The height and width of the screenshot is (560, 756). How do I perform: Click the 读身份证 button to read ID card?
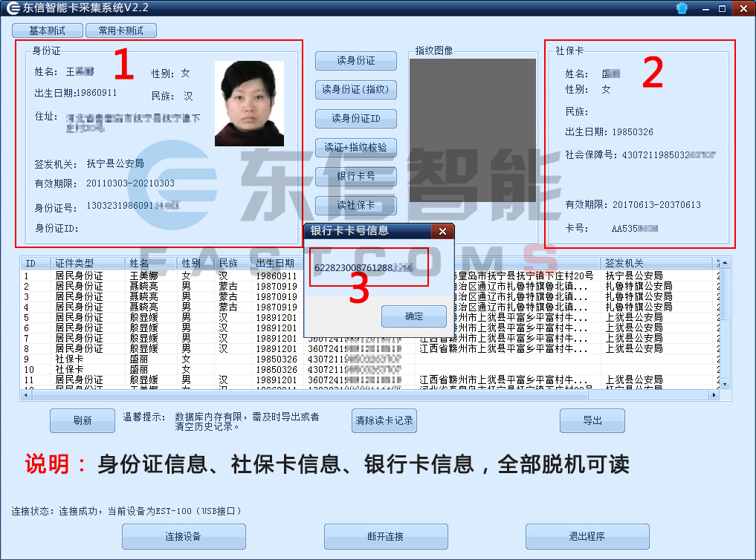355,61
